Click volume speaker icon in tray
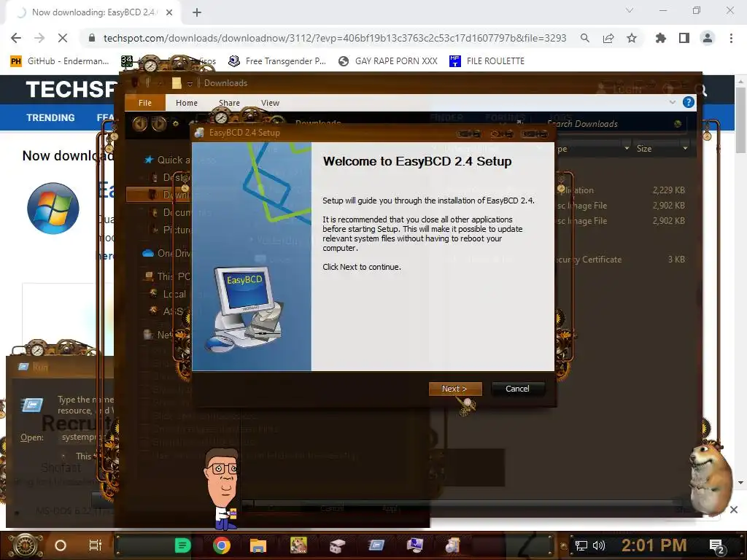Viewport: 747px width, 560px height. [x=598, y=545]
